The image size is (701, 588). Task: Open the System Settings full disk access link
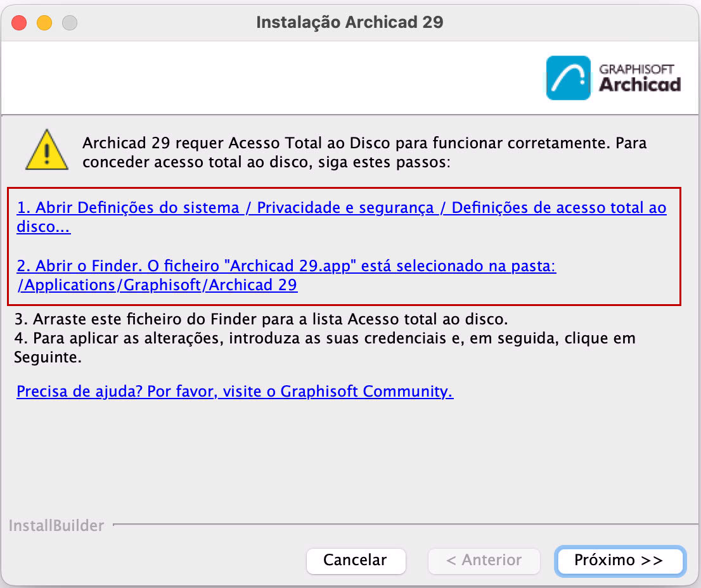point(342,217)
